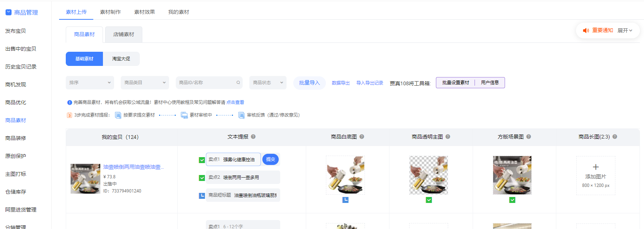Click the 批量导入 button

(309, 83)
